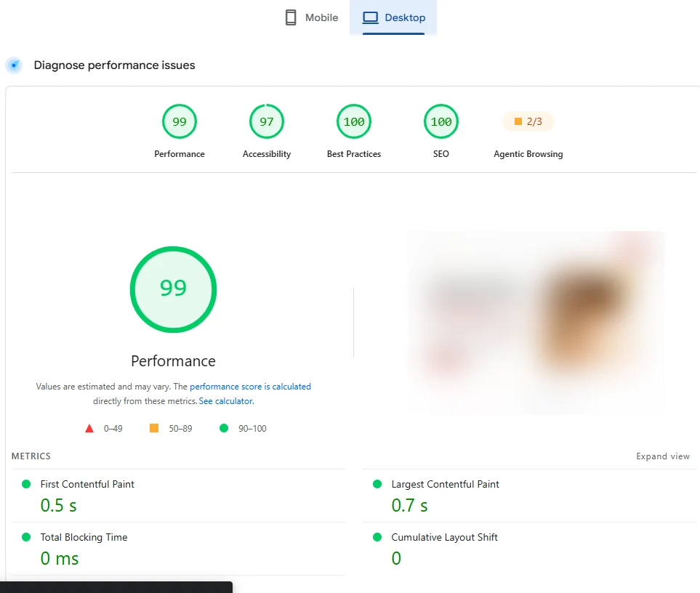Open the SEO score gauge 100
This screenshot has height=593, width=700.
point(441,121)
